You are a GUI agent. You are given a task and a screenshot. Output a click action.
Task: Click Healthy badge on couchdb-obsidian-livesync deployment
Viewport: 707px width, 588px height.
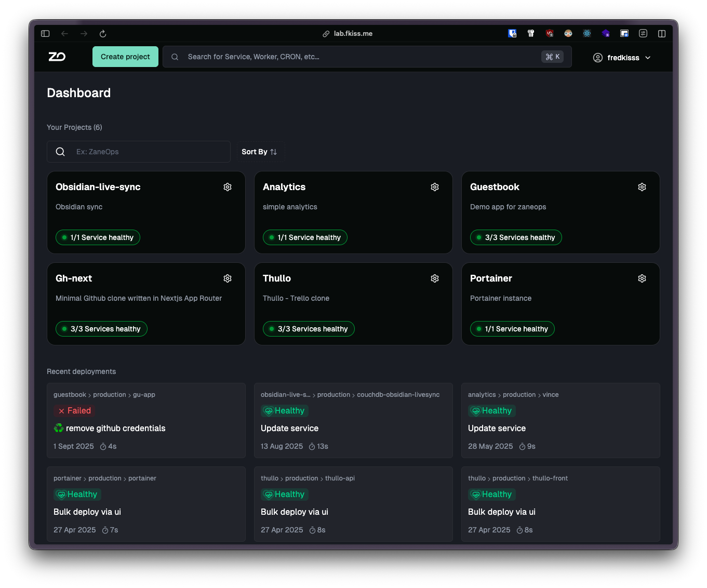click(x=285, y=411)
